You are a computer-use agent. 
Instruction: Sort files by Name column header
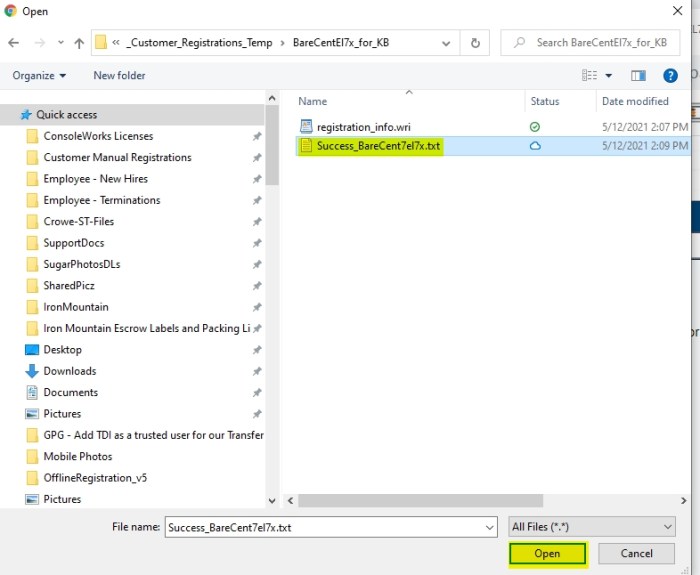pyautogui.click(x=313, y=101)
